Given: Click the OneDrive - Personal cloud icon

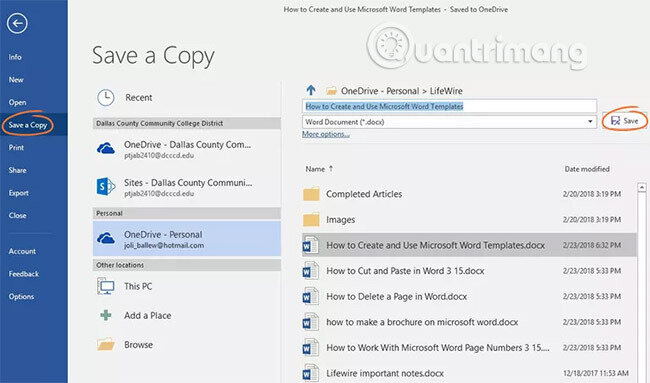Looking at the screenshot, I should [106, 239].
